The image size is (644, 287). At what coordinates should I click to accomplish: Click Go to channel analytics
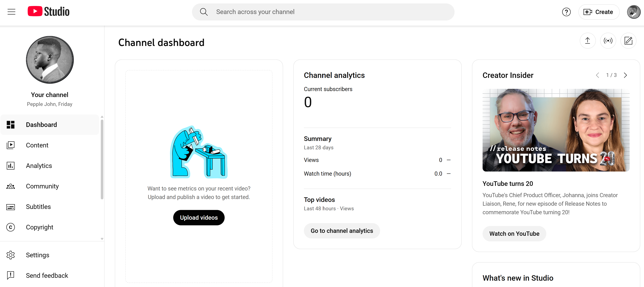(x=341, y=231)
